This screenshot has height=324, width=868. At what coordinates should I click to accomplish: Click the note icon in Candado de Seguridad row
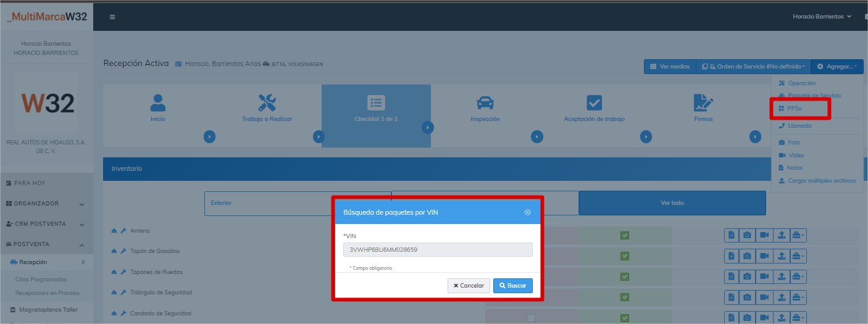(x=732, y=318)
